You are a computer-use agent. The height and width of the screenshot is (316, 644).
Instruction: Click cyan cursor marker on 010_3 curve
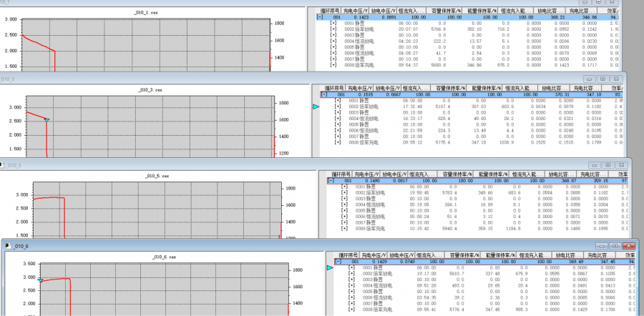47,120
